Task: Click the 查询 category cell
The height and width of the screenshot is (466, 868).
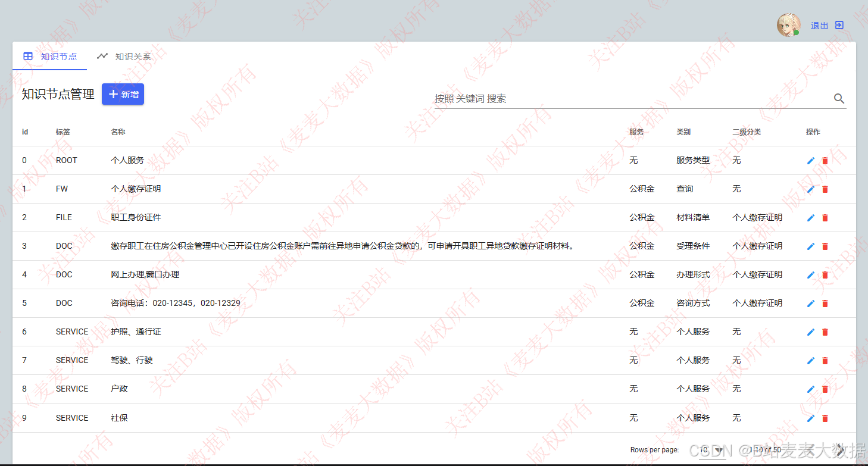Action: 685,189
